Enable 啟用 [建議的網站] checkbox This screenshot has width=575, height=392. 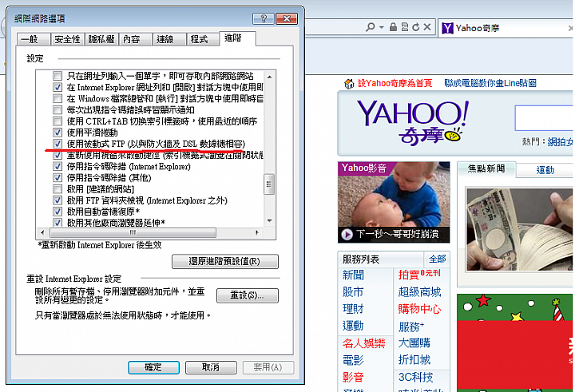click(57, 189)
